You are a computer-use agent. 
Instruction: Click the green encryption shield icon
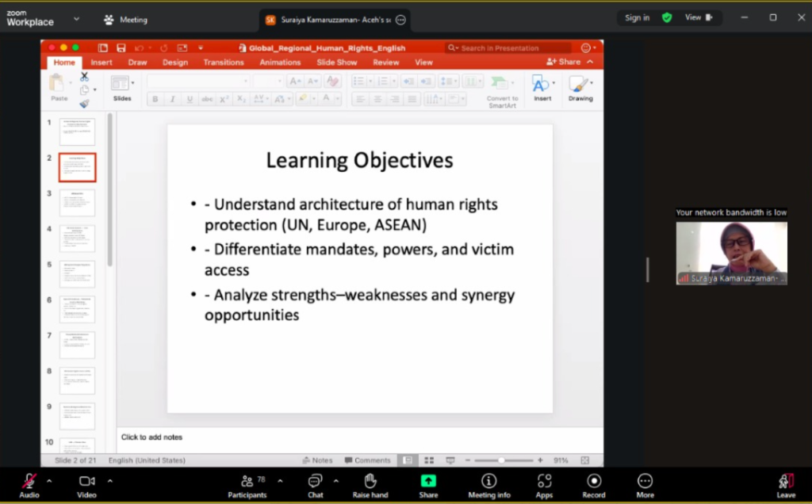(667, 17)
